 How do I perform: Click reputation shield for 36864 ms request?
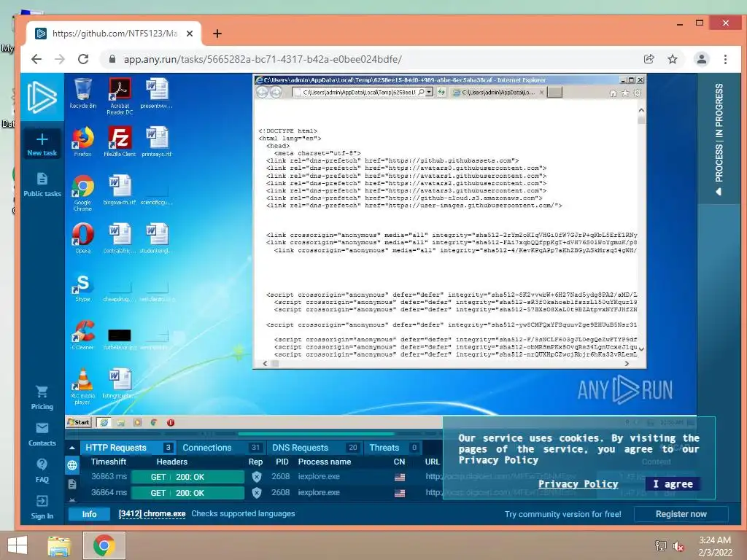pos(257,493)
